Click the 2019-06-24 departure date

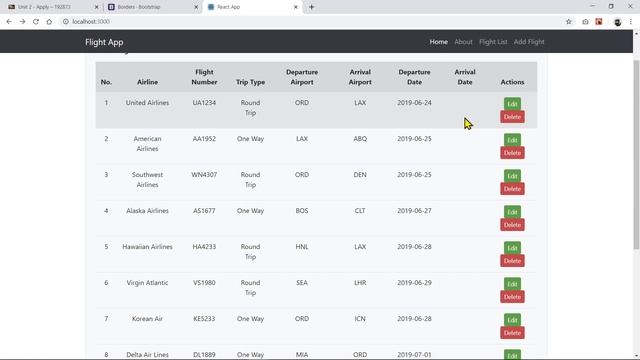tap(414, 103)
